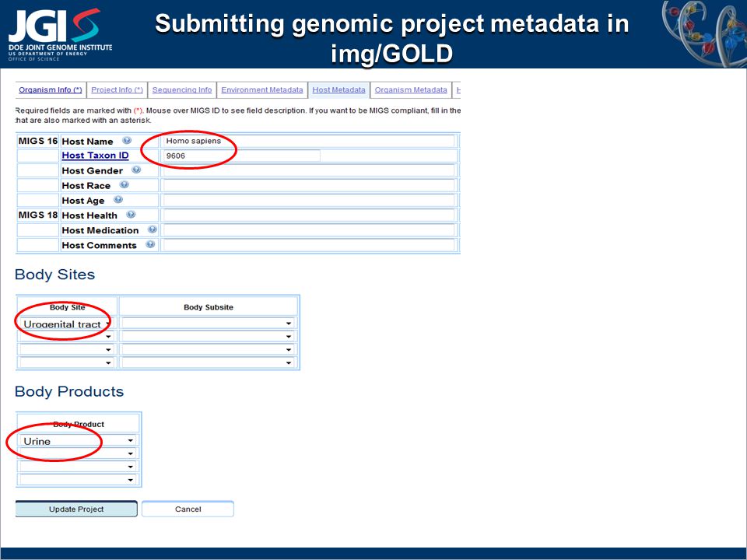Go to Environment Metadata tab

pos(262,89)
